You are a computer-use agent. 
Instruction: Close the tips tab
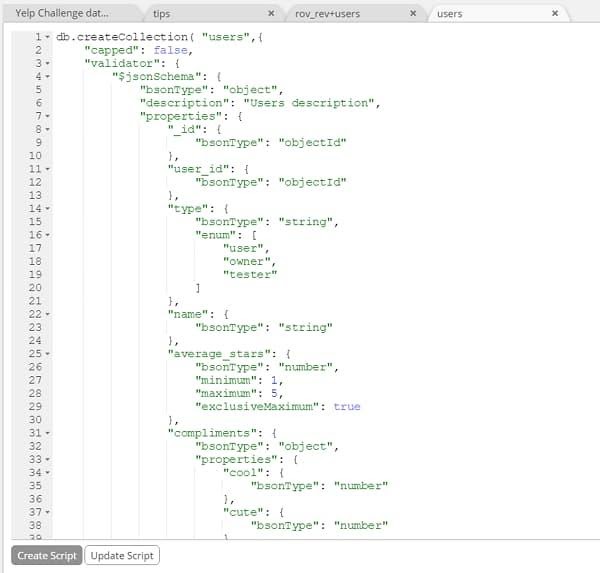pyautogui.click(x=271, y=14)
